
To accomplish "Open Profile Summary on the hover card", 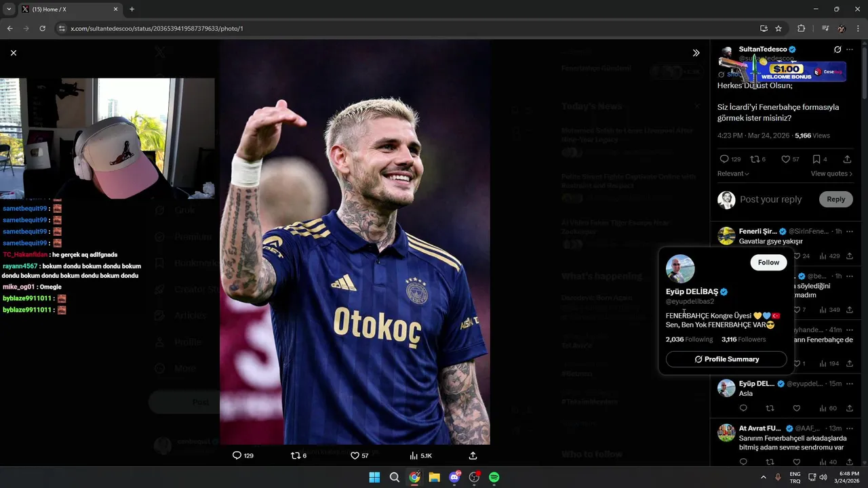I will pyautogui.click(x=726, y=359).
